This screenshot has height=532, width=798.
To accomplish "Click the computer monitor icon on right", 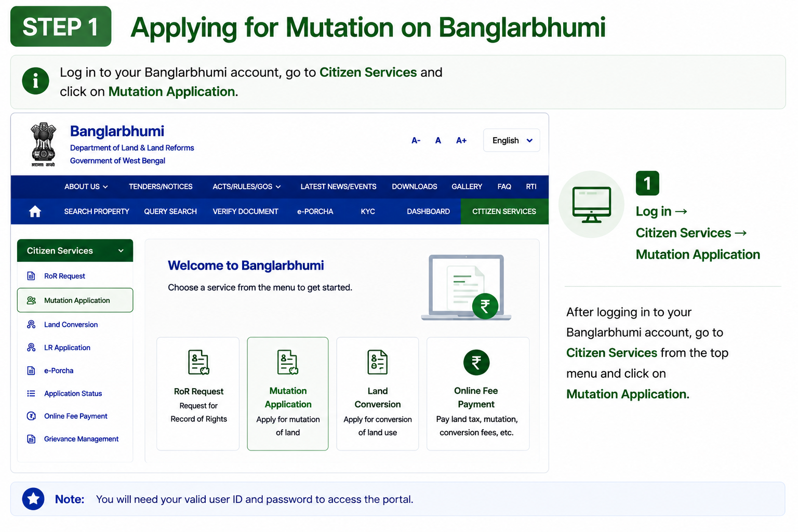I will [591, 204].
